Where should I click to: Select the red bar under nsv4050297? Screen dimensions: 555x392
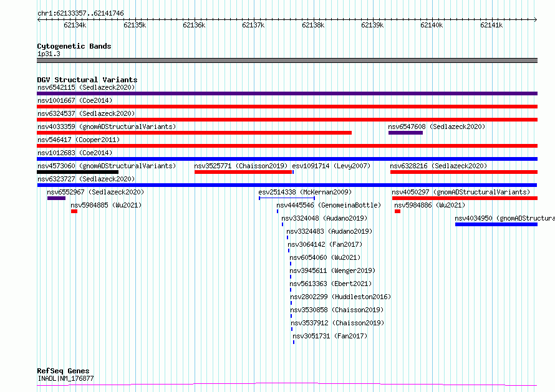[x=465, y=198]
